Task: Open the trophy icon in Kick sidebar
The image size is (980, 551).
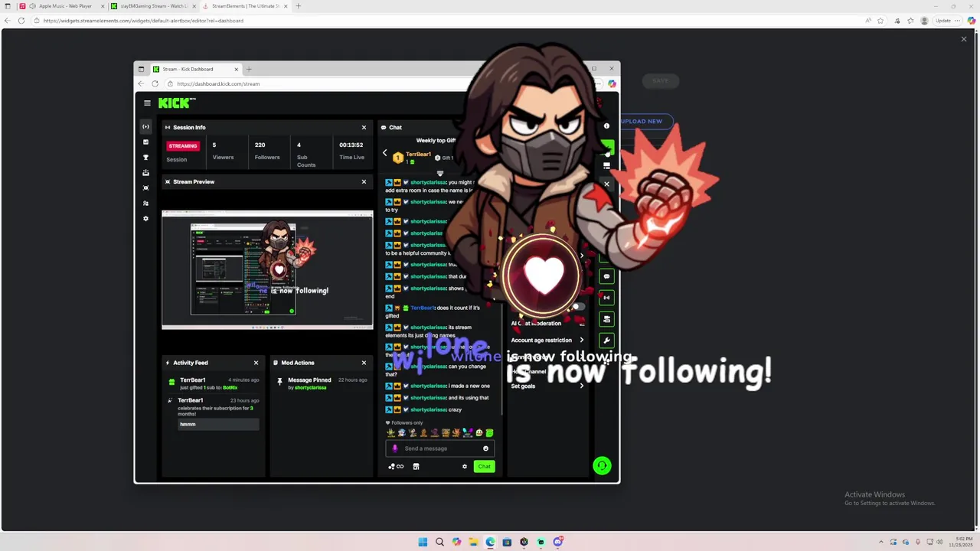Action: 146,158
